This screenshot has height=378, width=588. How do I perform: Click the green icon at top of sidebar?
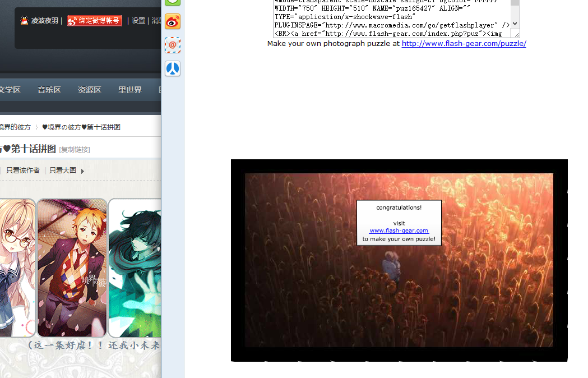pos(173,2)
